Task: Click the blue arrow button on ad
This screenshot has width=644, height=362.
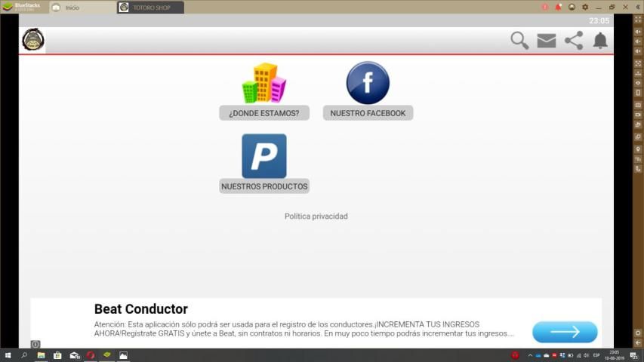Action: (565, 332)
